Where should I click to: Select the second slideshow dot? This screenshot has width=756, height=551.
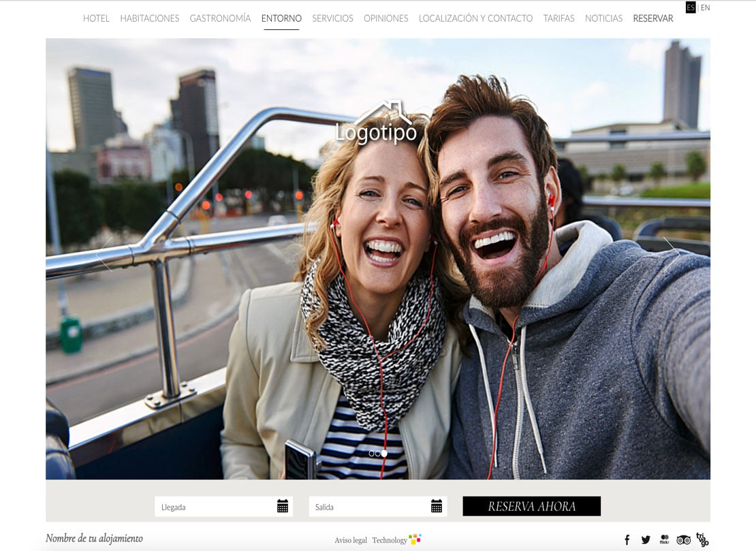pos(378,454)
